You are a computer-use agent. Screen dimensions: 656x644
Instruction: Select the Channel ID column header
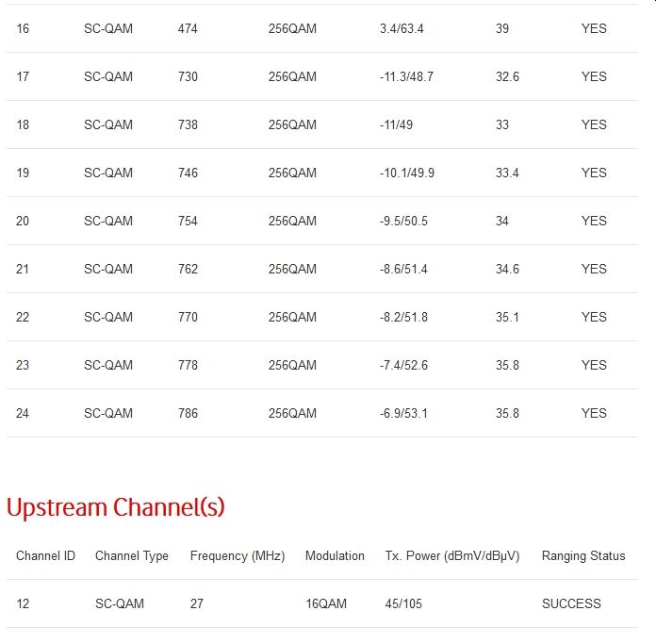click(x=45, y=555)
